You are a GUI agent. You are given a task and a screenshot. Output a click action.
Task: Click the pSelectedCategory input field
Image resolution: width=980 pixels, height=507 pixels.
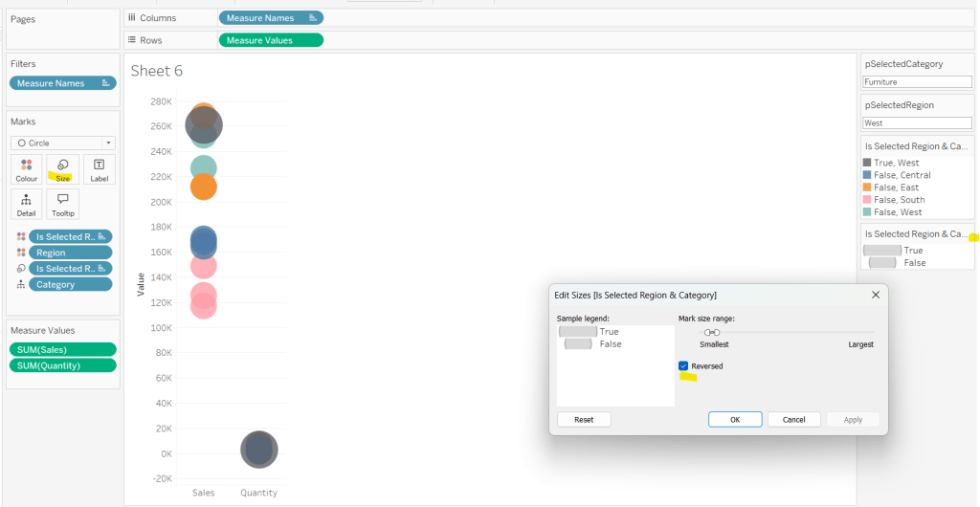pyautogui.click(x=917, y=82)
